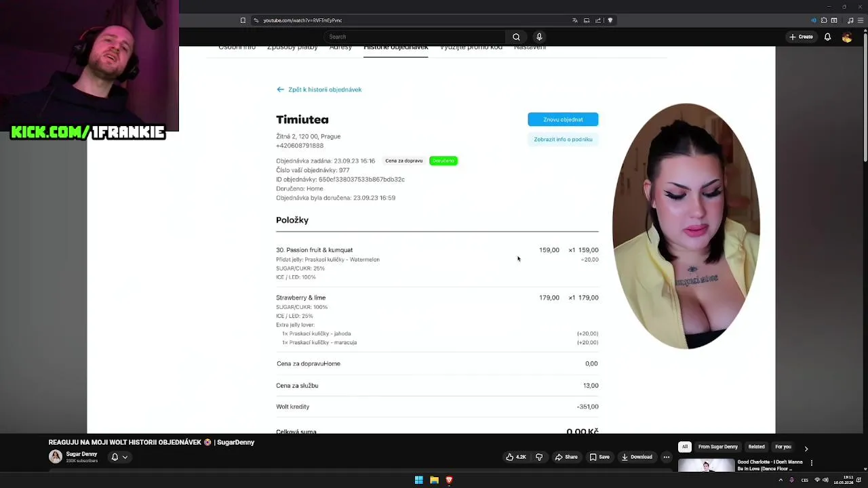Open the browser hamburger menu

[860, 20]
